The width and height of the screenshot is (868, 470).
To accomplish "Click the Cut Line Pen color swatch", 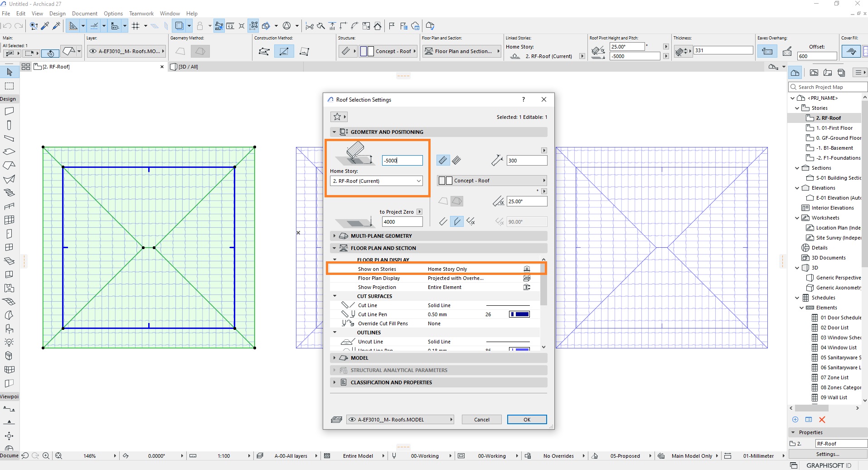I will click(x=519, y=314).
